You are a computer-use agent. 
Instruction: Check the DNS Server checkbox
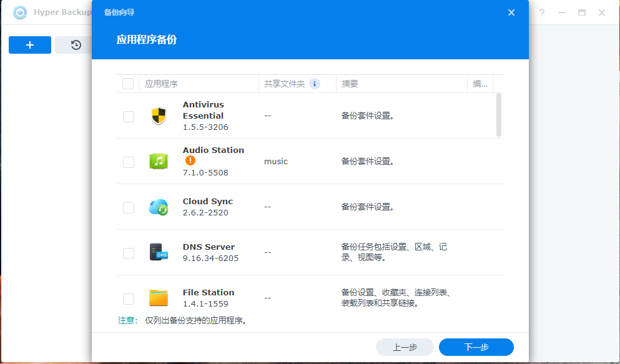[x=129, y=253]
